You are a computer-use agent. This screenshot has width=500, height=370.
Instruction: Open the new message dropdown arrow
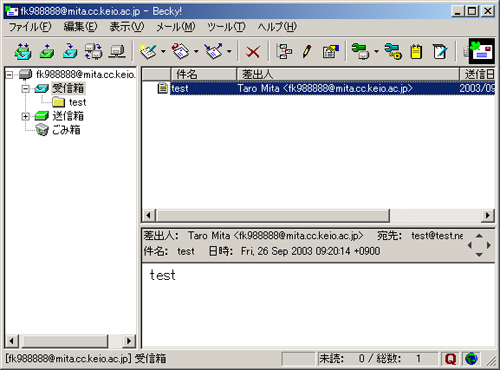pyautogui.click(x=163, y=51)
